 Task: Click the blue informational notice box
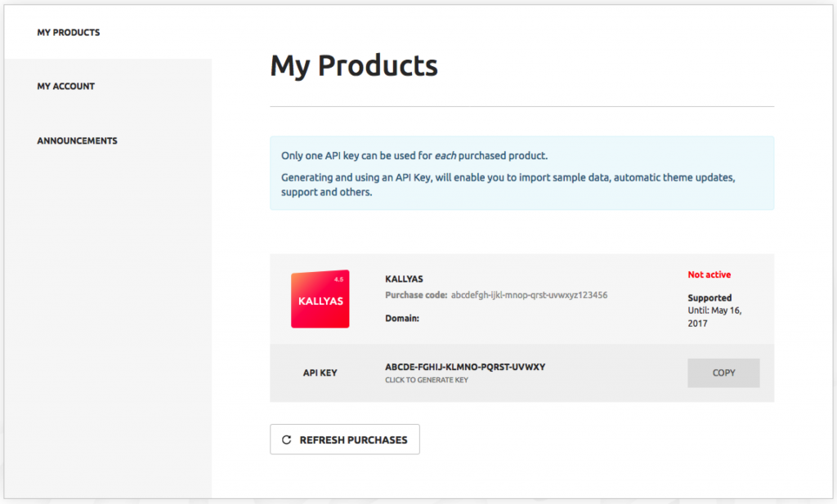click(521, 174)
